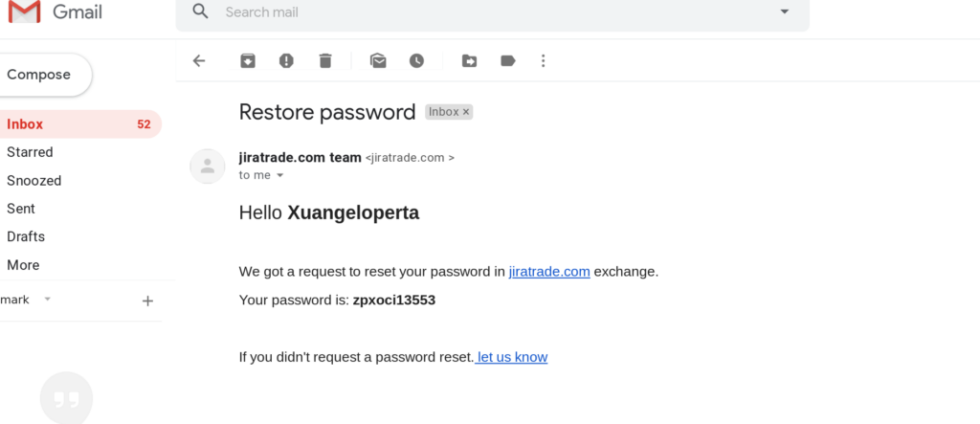Click the search magnifier icon
The image size is (980, 424).
[200, 11]
